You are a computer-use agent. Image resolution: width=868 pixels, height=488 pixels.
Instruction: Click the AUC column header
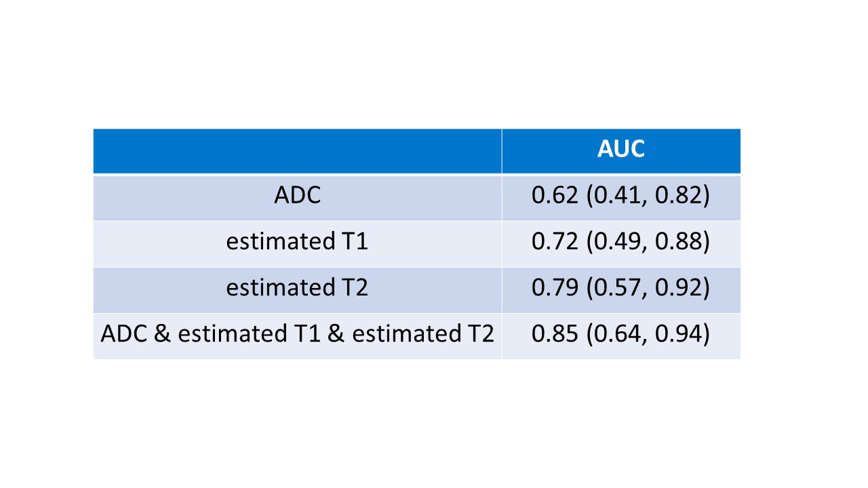[x=620, y=149]
